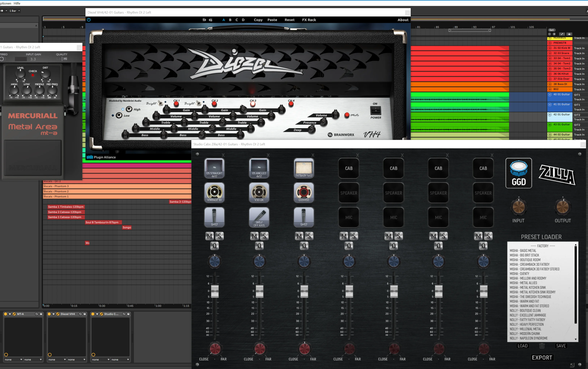Click the EXPORT button in Zilla
This screenshot has height=369, width=588.
point(542,358)
